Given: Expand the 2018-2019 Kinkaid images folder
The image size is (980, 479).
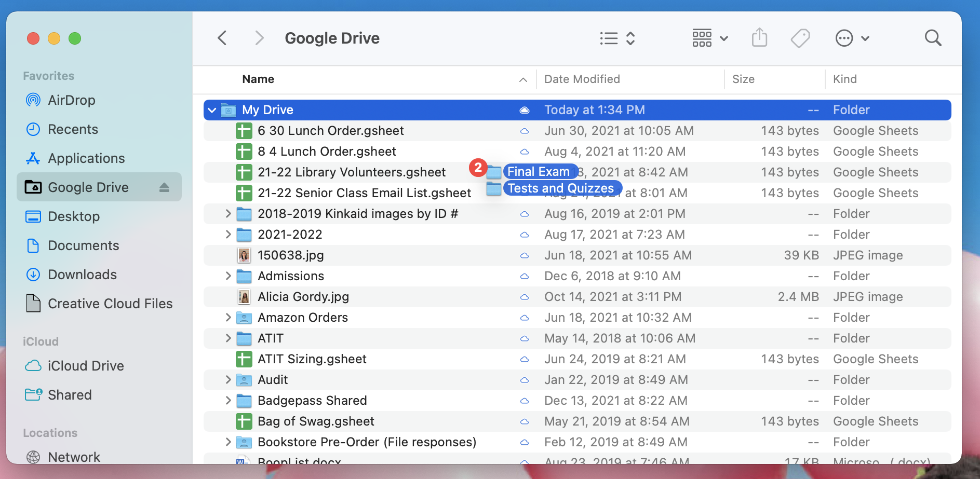Looking at the screenshot, I should pyautogui.click(x=228, y=213).
